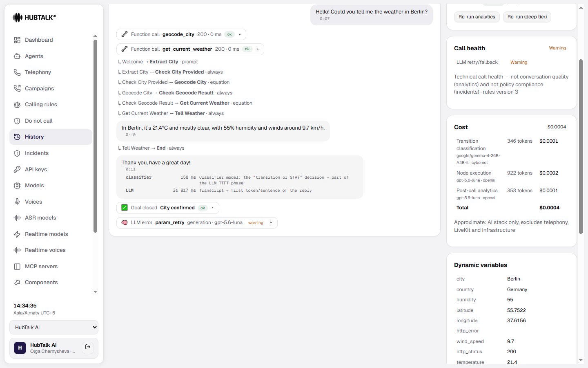Viewport: 588px width, 368px height.
Task: Click the country value Germany
Action: [x=517, y=289]
